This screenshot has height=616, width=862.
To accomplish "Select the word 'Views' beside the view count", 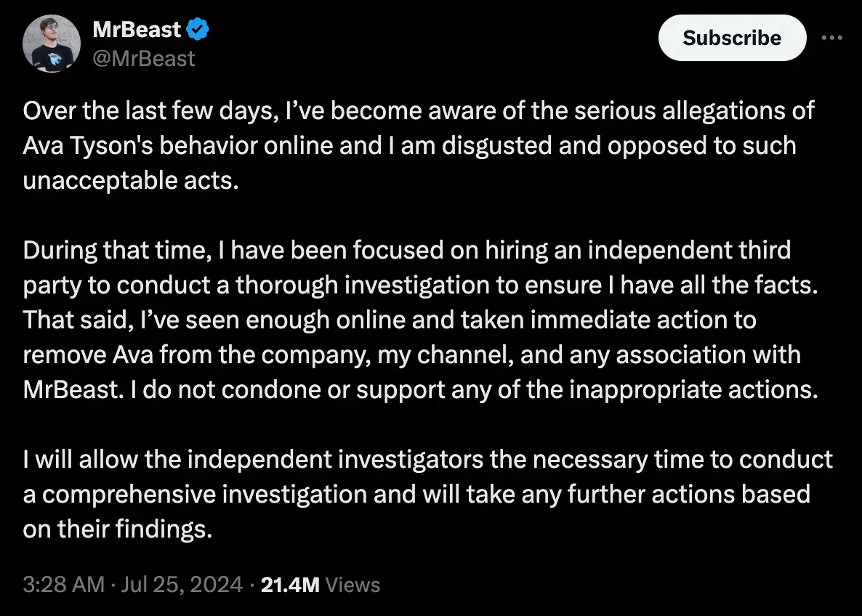I will (x=353, y=584).
